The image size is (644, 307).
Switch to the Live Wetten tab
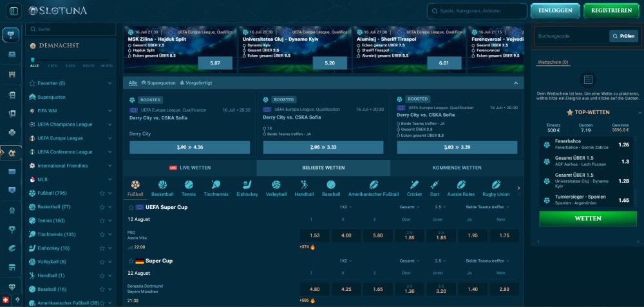190,168
